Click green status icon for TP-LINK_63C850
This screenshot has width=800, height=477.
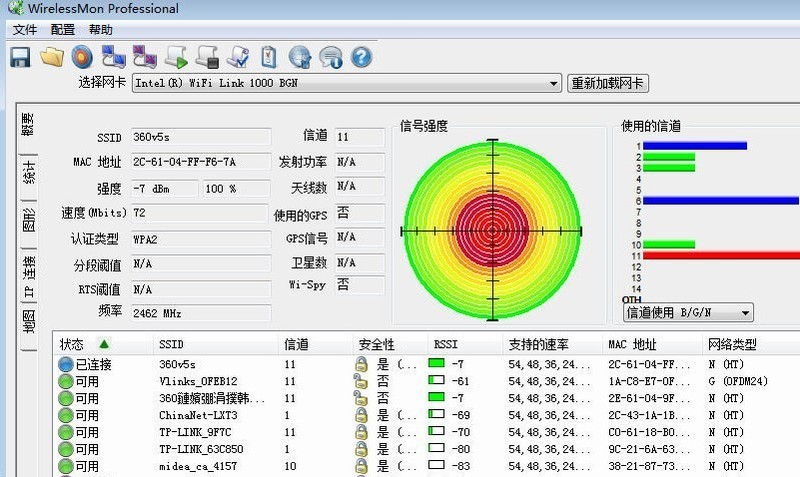pyautogui.click(x=66, y=449)
